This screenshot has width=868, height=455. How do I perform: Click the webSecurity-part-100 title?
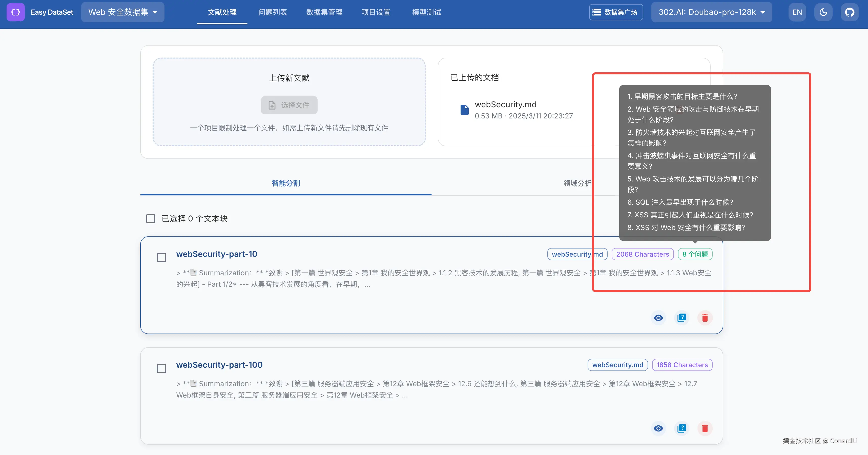tap(219, 365)
